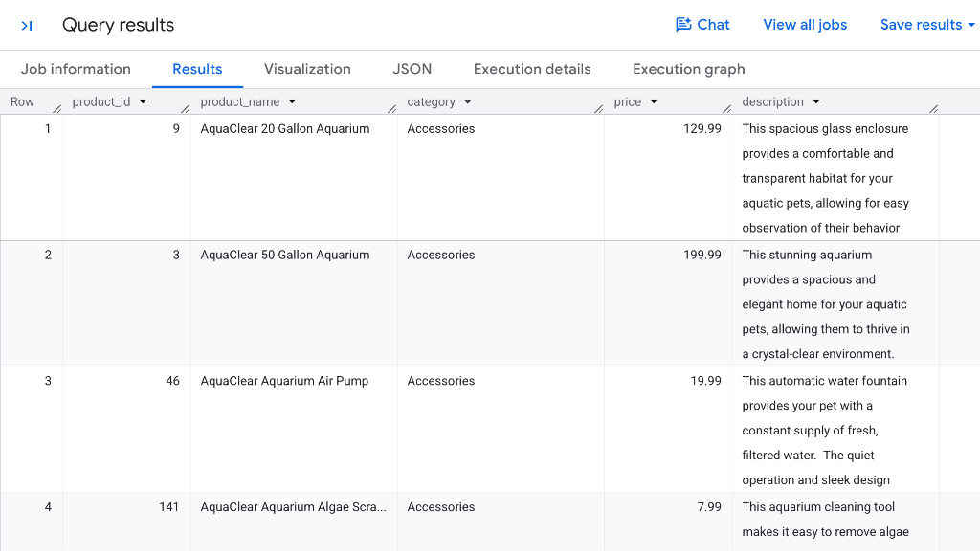Click description starting 'This automatic water fountain'
Image resolution: width=980 pixels, height=556 pixels.
coord(824,431)
